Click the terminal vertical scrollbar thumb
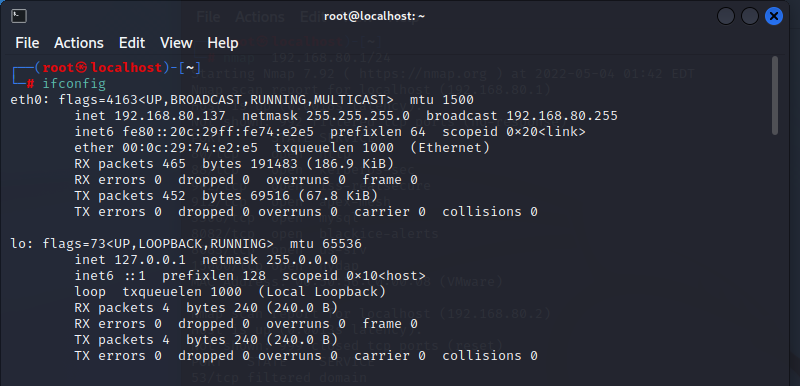This screenshot has height=386, width=800. (x=775, y=95)
